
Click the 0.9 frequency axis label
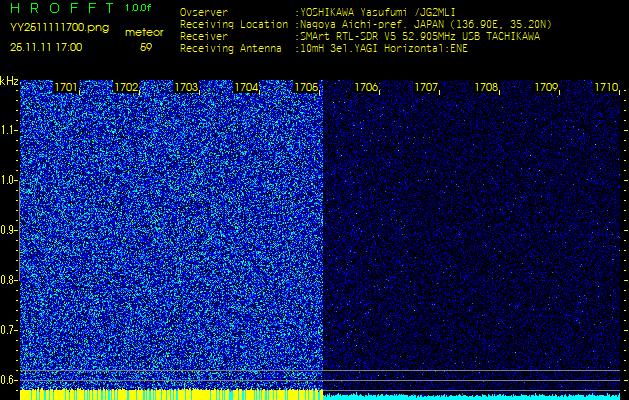click(8, 230)
